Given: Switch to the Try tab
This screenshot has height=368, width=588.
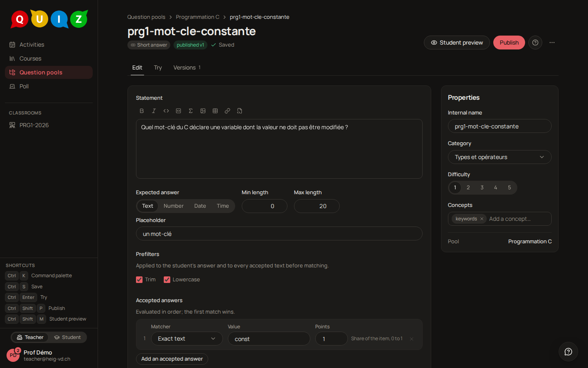Looking at the screenshot, I should (158, 67).
